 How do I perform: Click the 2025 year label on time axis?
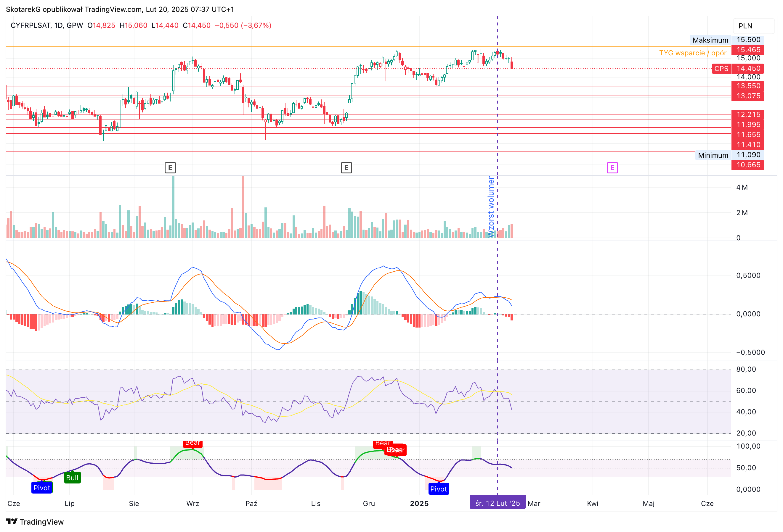click(419, 503)
